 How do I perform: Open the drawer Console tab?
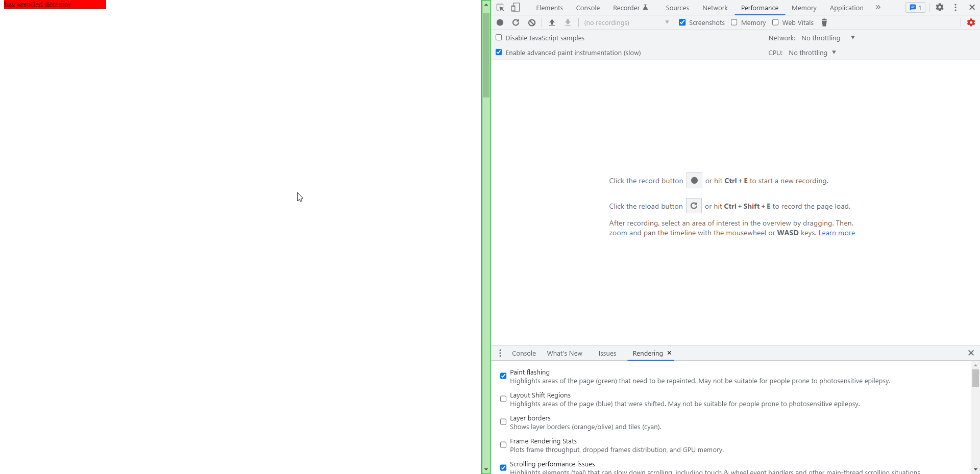pos(524,353)
